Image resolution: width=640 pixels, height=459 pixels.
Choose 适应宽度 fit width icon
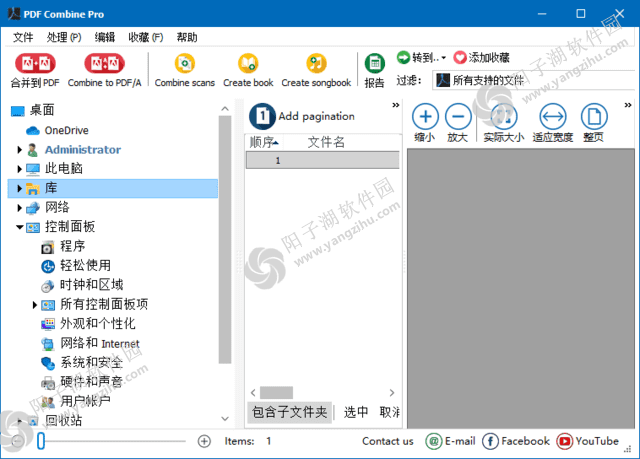pyautogui.click(x=553, y=117)
